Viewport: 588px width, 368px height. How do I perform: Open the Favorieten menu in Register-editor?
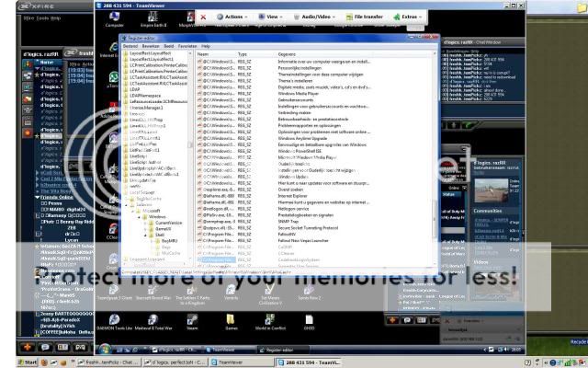tap(187, 45)
